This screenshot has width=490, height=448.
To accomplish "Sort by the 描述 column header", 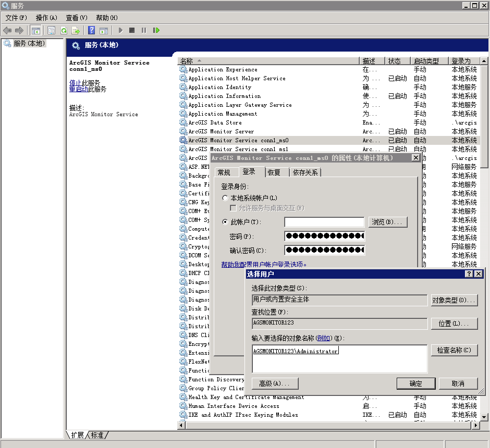I will point(372,61).
